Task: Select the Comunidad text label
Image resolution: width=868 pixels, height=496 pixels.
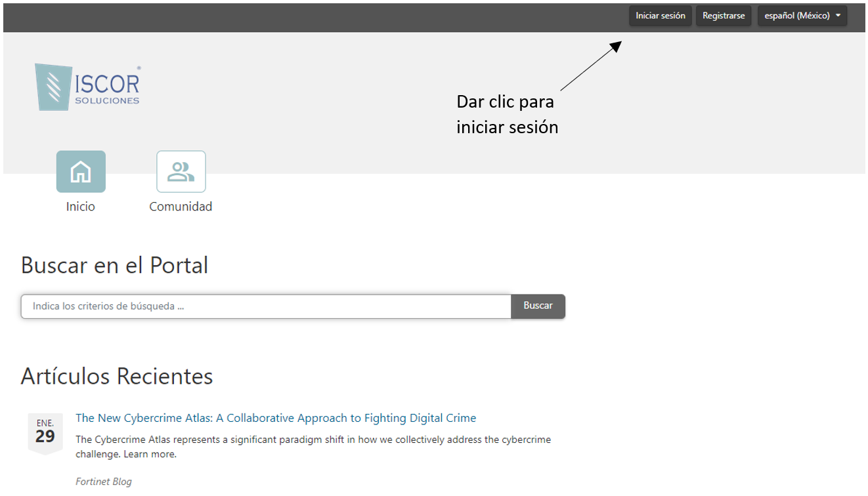Action: (x=181, y=207)
